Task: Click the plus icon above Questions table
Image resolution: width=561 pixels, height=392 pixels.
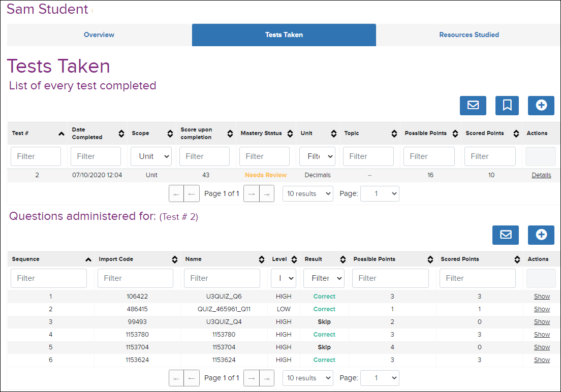Action: (541, 235)
